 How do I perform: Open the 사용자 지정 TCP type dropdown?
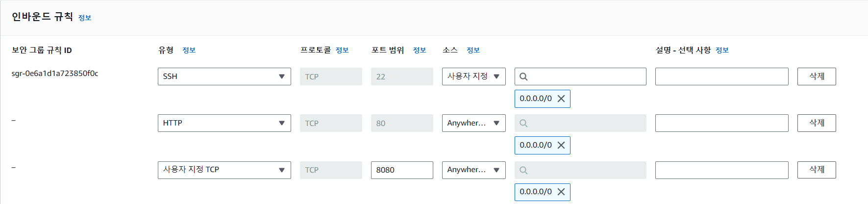click(x=224, y=170)
